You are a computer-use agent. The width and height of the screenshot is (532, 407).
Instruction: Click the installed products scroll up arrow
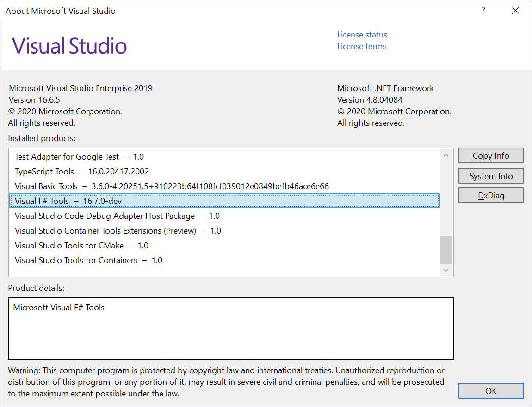446,155
